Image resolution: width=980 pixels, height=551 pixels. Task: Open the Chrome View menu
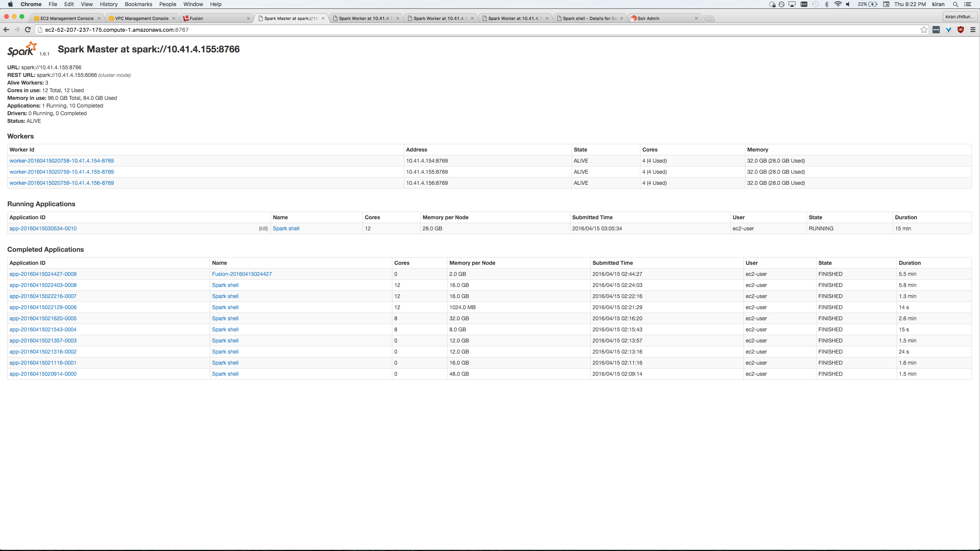pyautogui.click(x=87, y=4)
